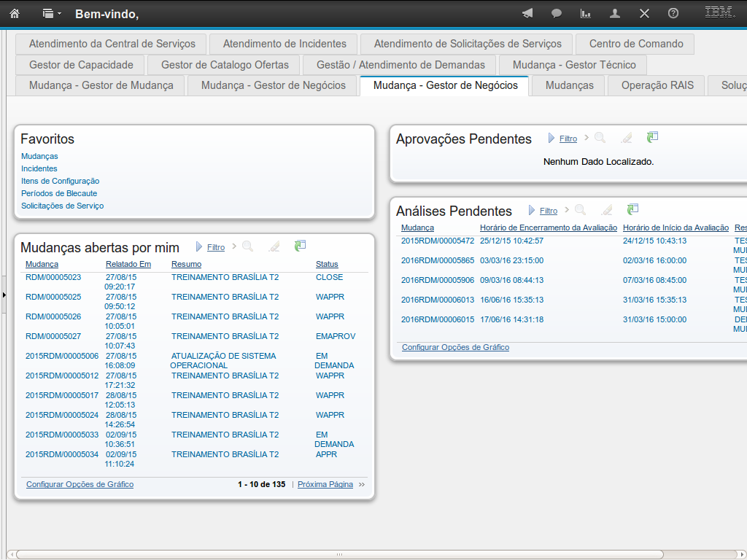Image resolution: width=747 pixels, height=560 pixels.
Task: Open the Reports bar-chart icon
Action: coord(586,13)
